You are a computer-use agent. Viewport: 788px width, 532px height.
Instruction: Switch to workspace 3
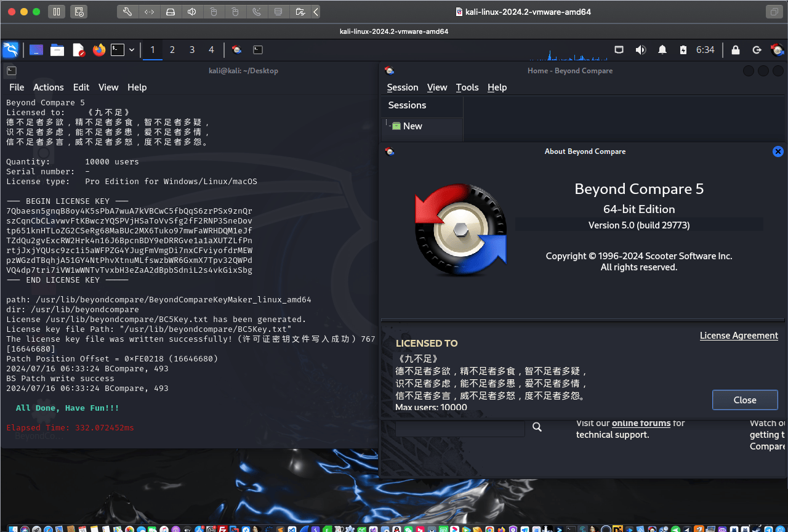click(192, 50)
